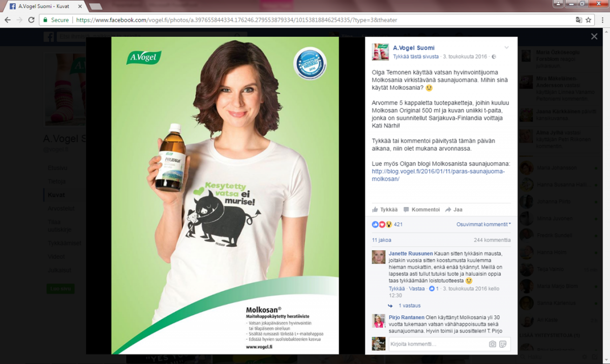
Task: Open Etusivu in page sidebar
Action: click(57, 168)
